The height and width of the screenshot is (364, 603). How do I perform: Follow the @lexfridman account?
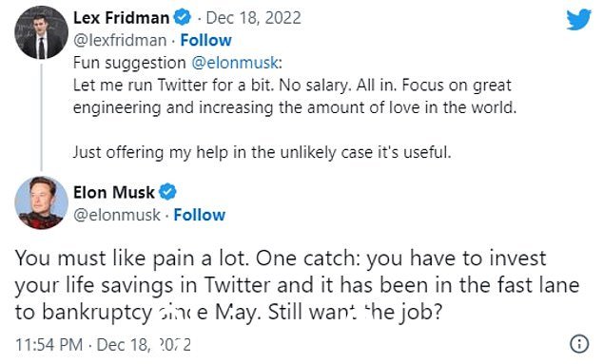point(206,40)
